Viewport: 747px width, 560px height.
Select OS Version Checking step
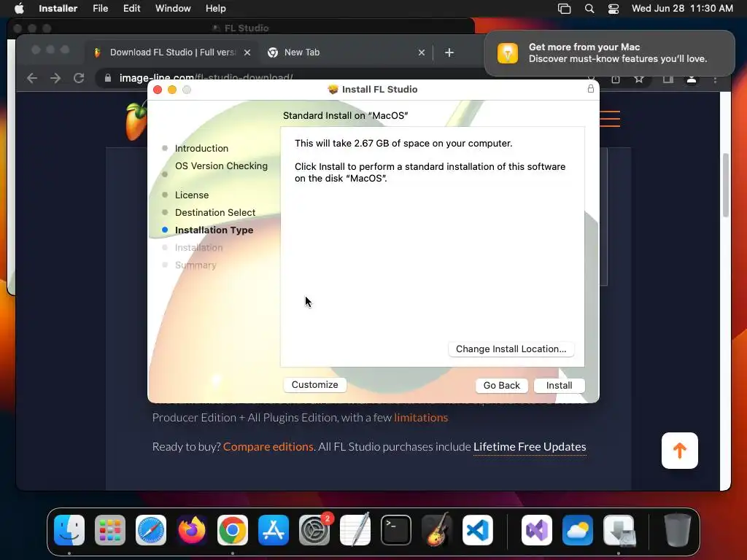click(221, 166)
